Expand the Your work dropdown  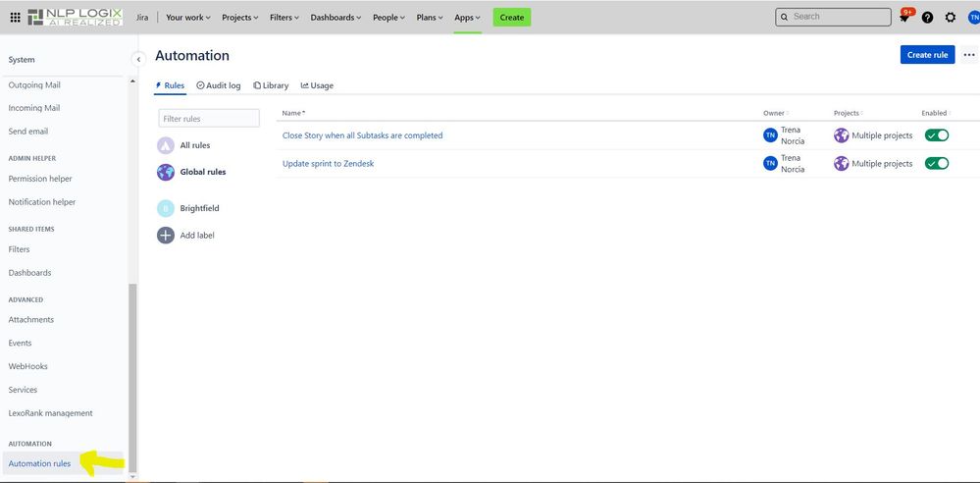[188, 18]
